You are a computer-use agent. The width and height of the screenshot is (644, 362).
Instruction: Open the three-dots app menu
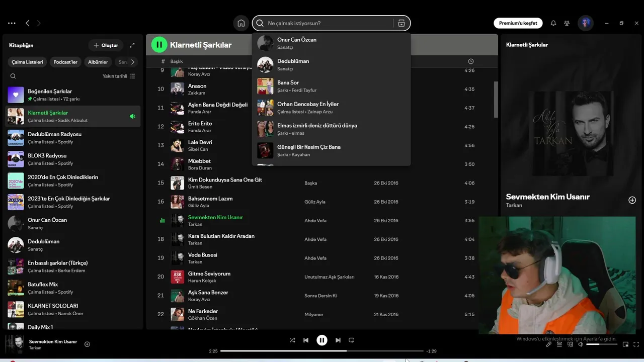click(12, 23)
